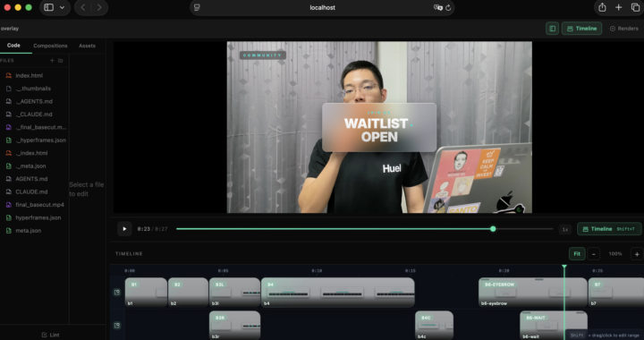The height and width of the screenshot is (340, 644).
Task: Toggle the Safari sidebar button
Action: 48,7
